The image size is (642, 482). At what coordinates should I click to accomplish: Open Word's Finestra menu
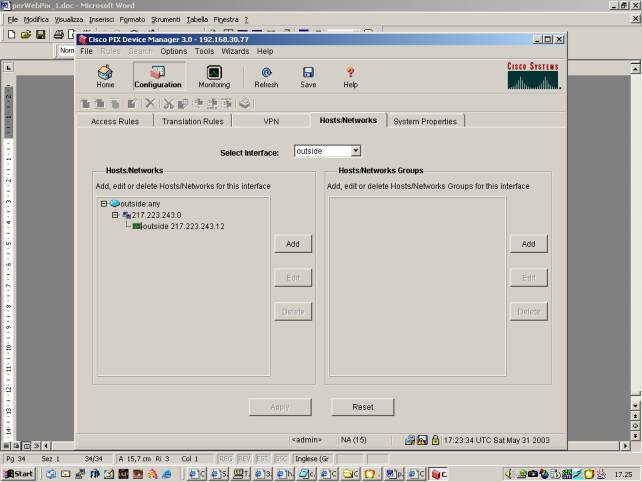(x=226, y=19)
